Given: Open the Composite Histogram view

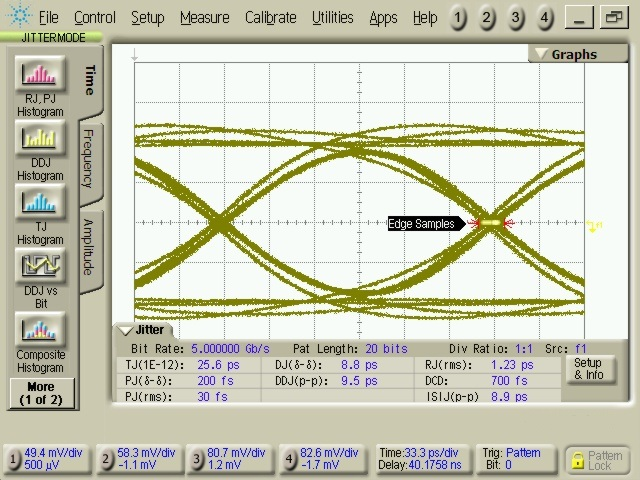Looking at the screenshot, I should coord(40,330).
